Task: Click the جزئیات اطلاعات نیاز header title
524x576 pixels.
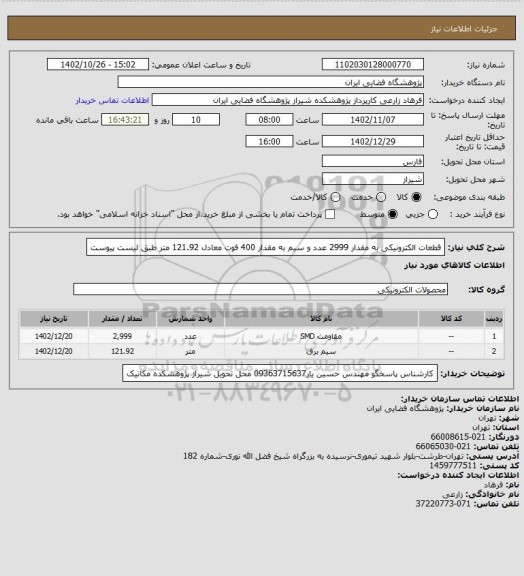Action: pos(464,29)
